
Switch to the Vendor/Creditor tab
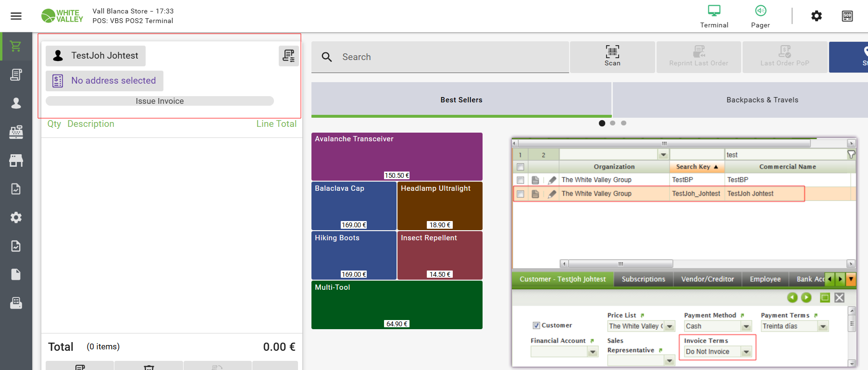[x=707, y=279]
